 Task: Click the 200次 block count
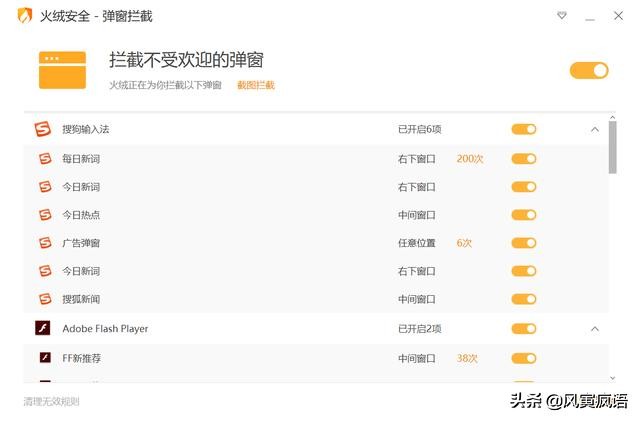(x=470, y=158)
